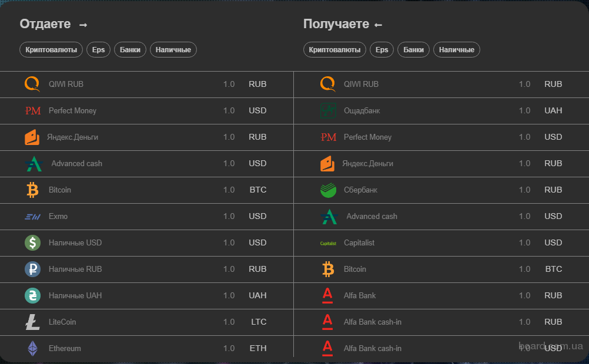Image resolution: width=589 pixels, height=364 pixels.
Task: Click the green dollar icon for Наличные USD
Action: coord(33,243)
